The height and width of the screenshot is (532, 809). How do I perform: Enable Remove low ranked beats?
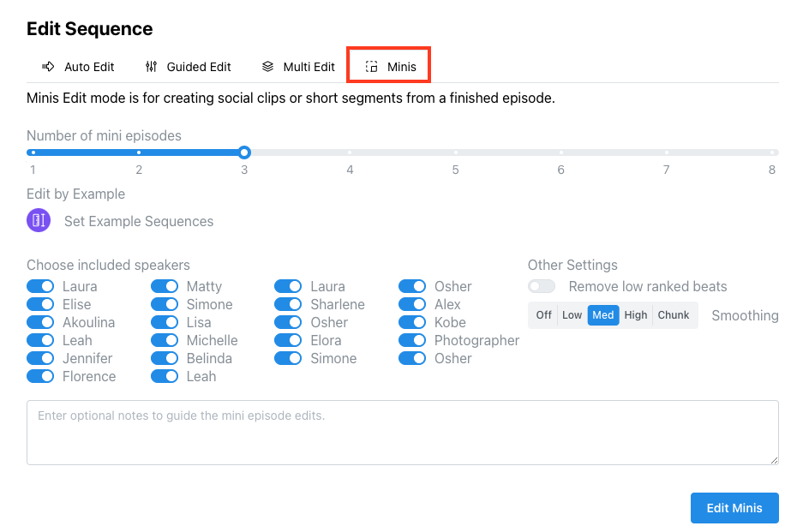click(542, 286)
